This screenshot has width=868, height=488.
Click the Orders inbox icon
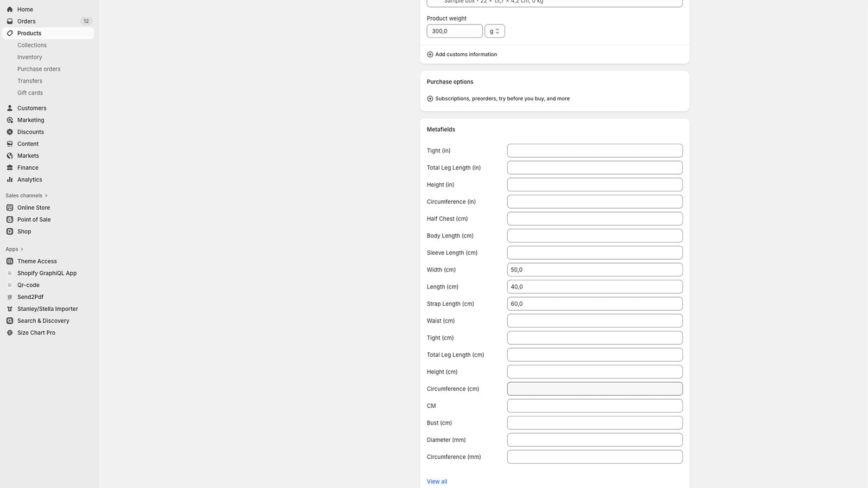pos(10,21)
